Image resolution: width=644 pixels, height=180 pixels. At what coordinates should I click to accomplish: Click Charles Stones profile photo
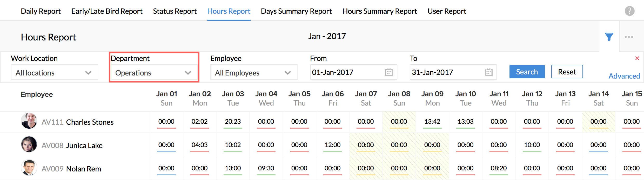coord(29,121)
